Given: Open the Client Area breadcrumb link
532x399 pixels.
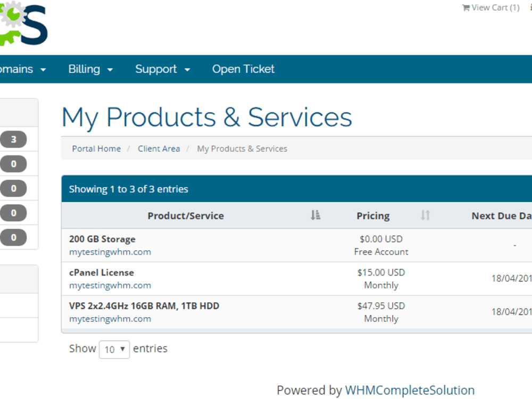Looking at the screenshot, I should [x=159, y=148].
